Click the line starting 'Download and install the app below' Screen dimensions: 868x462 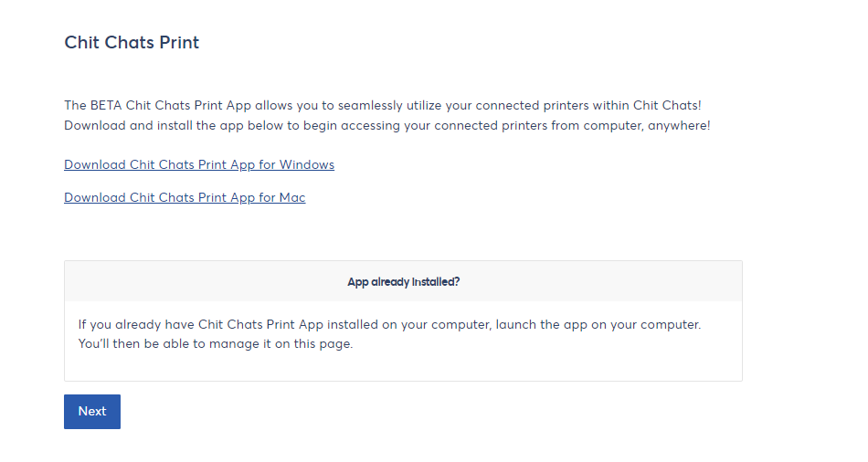click(387, 126)
